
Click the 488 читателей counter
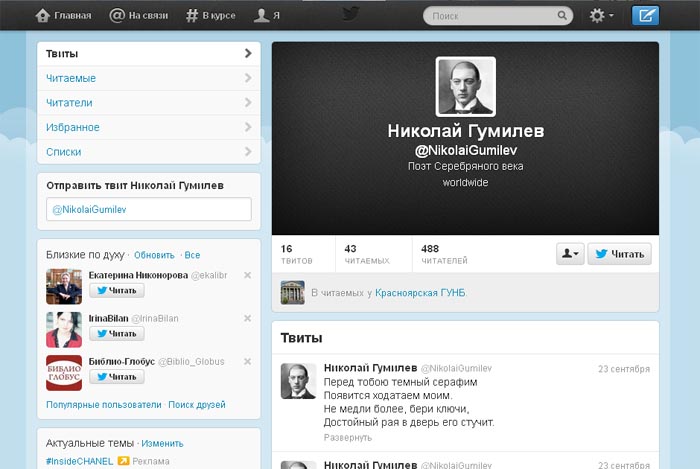tap(444, 254)
